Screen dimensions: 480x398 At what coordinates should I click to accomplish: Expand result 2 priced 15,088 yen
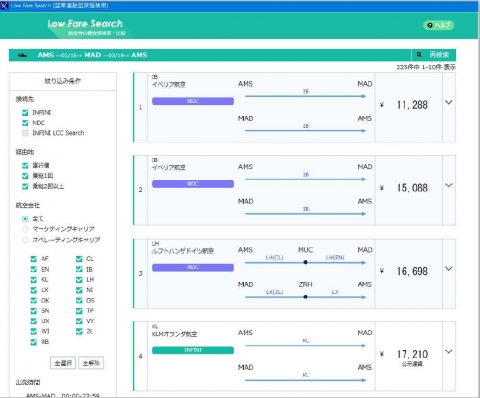pyautogui.click(x=449, y=185)
